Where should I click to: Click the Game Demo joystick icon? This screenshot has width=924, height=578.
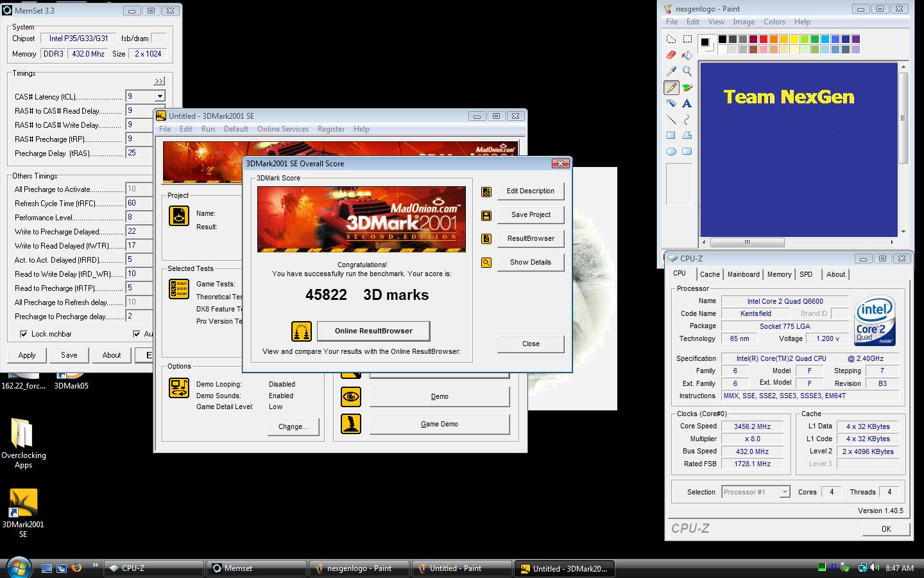(x=351, y=424)
